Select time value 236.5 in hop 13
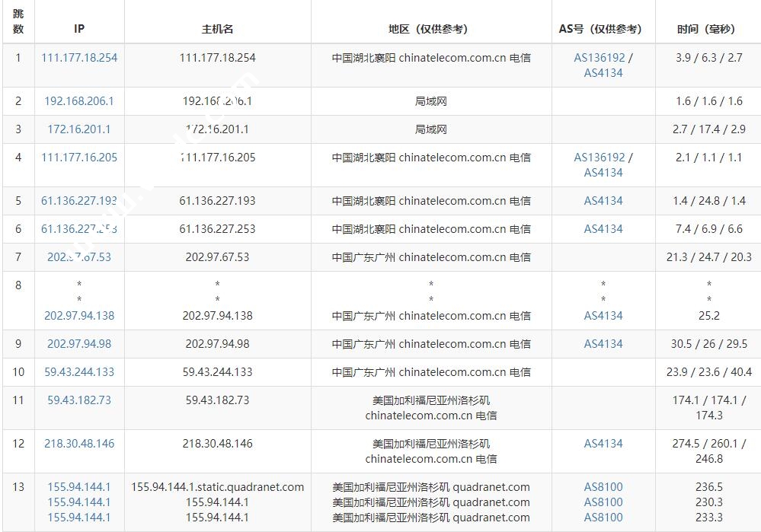The image size is (761, 532). [x=709, y=487]
